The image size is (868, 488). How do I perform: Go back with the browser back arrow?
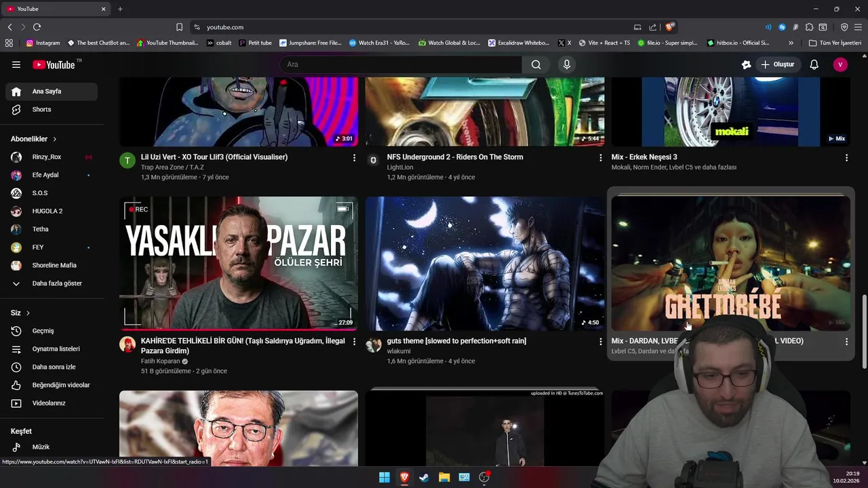9,27
